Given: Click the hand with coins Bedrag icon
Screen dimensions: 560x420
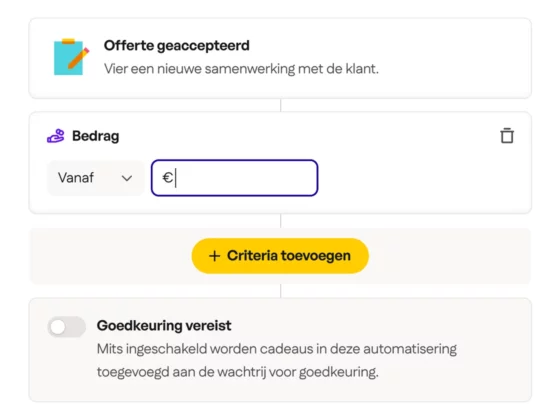Looking at the screenshot, I should (56, 136).
